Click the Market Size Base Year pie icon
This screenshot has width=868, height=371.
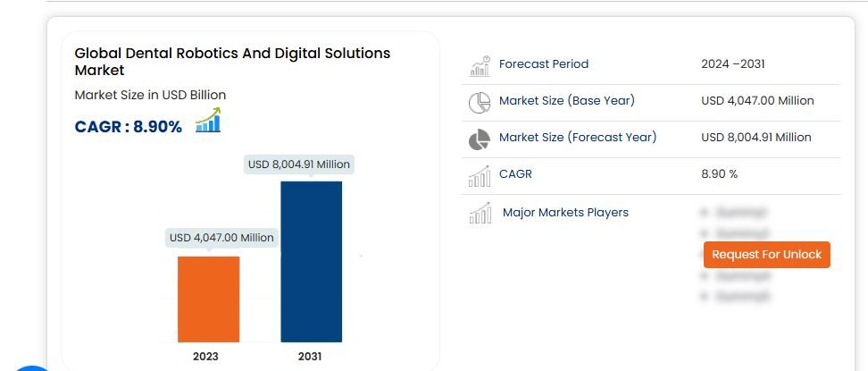point(480,103)
